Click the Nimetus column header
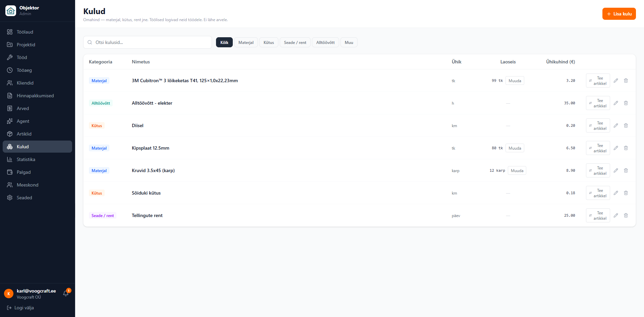Viewport: 644px width, 317px height. (x=141, y=62)
